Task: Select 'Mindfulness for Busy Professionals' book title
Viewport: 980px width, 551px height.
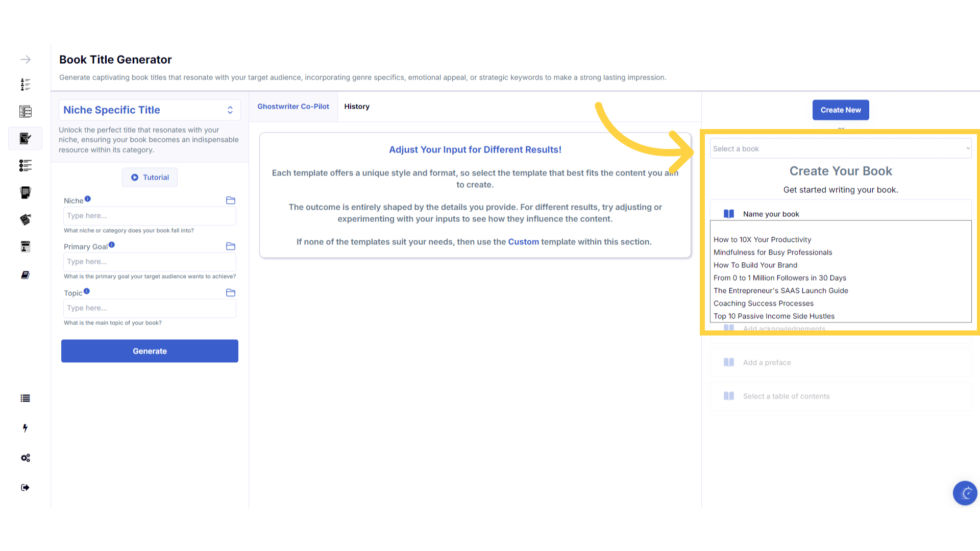Action: tap(773, 253)
